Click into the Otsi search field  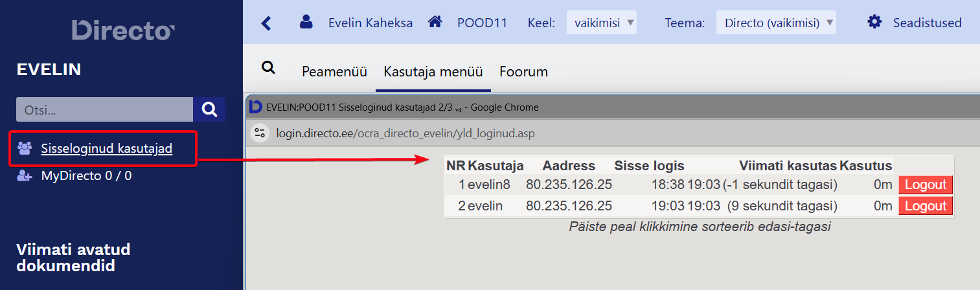click(104, 110)
